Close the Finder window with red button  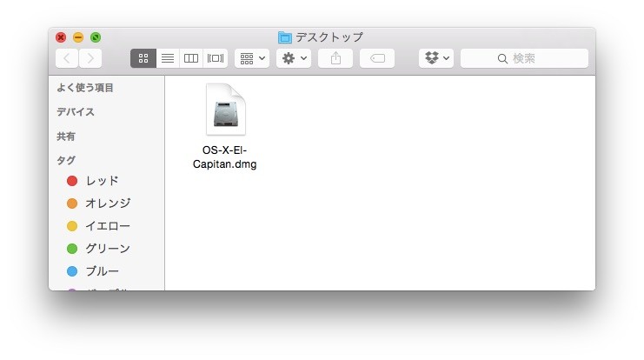coord(61,37)
